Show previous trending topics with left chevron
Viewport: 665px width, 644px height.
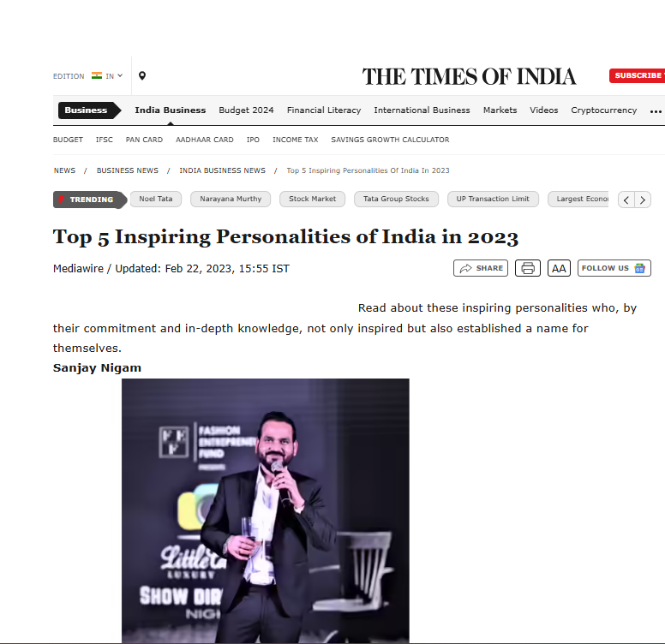coord(626,200)
